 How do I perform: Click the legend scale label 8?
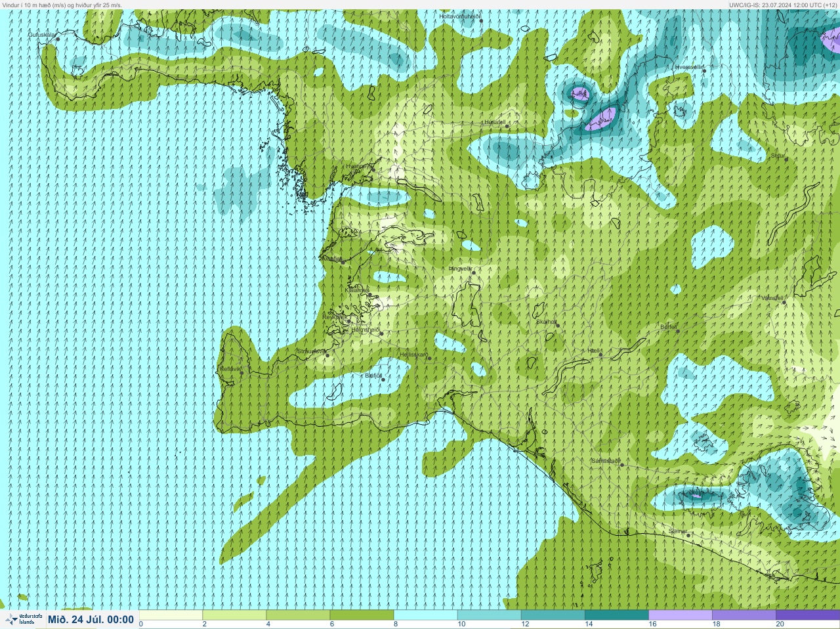point(396,624)
